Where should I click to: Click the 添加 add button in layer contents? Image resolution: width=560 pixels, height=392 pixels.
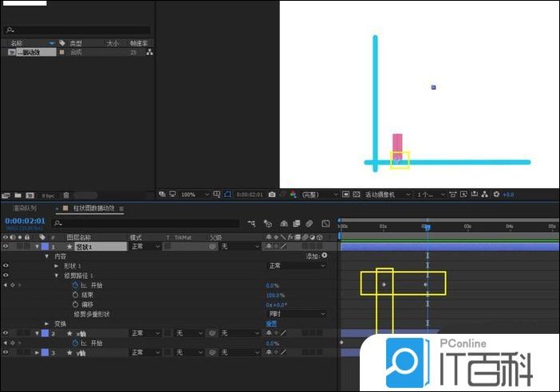pos(317,256)
